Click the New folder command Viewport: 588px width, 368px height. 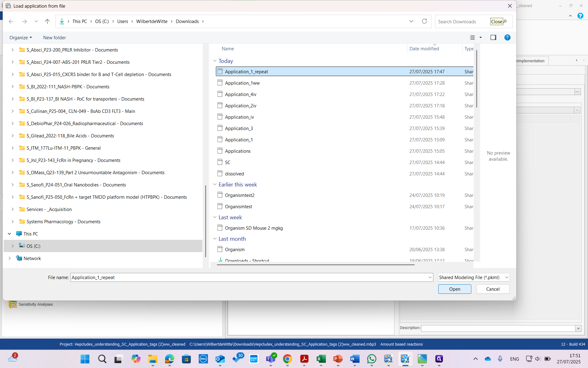(x=55, y=37)
